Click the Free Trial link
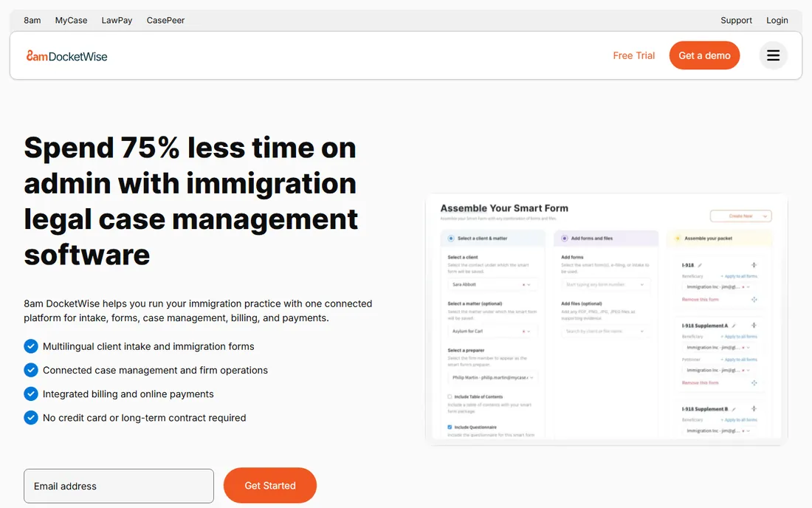Image resolution: width=812 pixels, height=508 pixels. (x=633, y=55)
